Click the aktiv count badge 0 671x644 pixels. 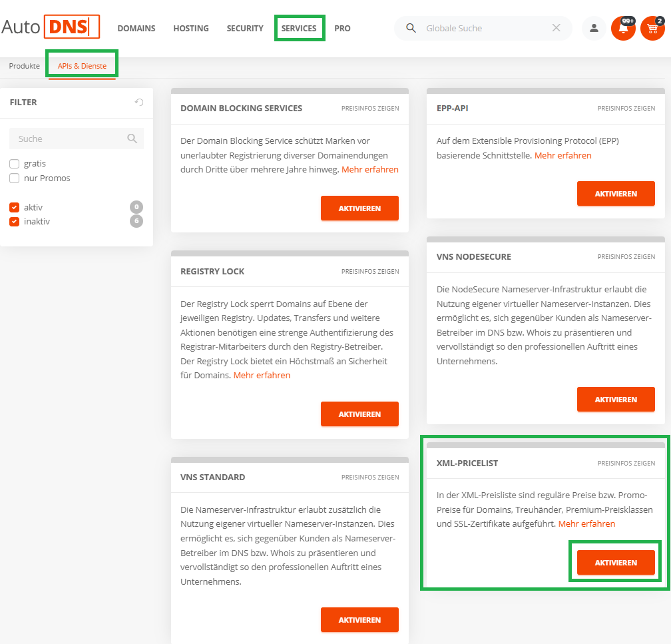click(136, 207)
